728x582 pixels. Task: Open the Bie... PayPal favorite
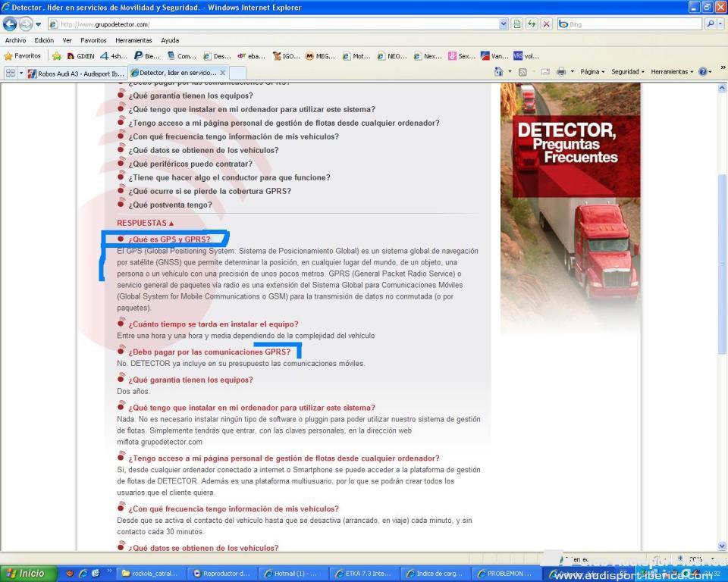coord(146,56)
